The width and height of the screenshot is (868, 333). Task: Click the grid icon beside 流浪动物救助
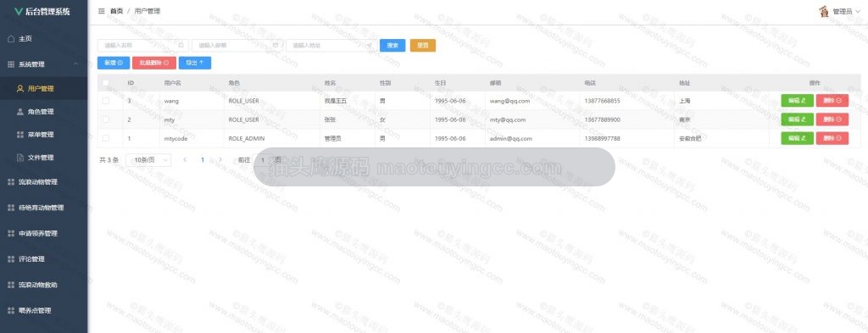click(x=11, y=285)
